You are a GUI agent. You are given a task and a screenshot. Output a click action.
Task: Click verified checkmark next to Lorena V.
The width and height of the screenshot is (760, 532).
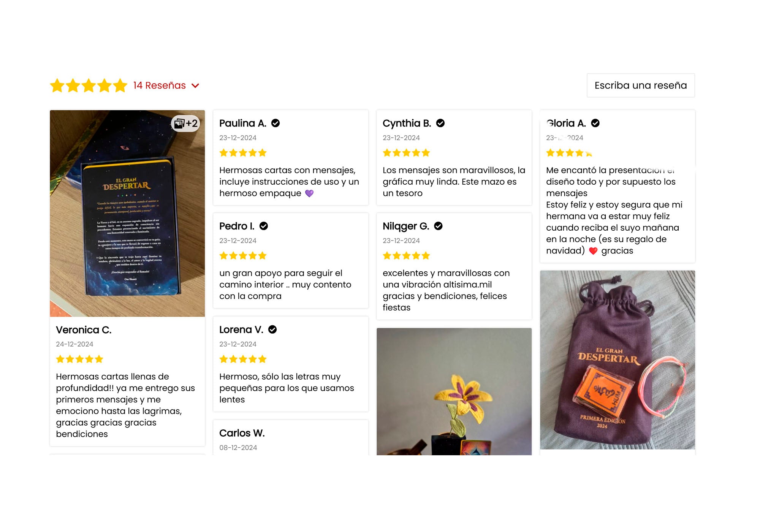pos(272,329)
